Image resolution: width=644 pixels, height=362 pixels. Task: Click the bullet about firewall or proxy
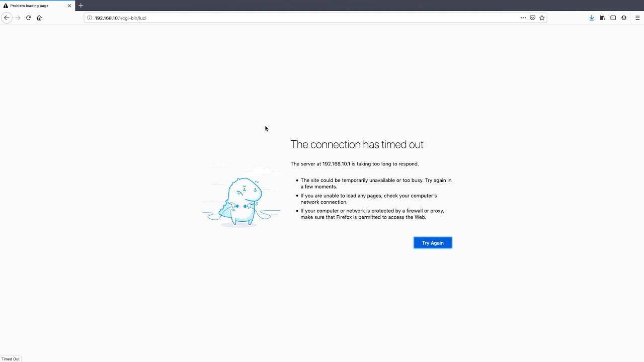(x=372, y=214)
